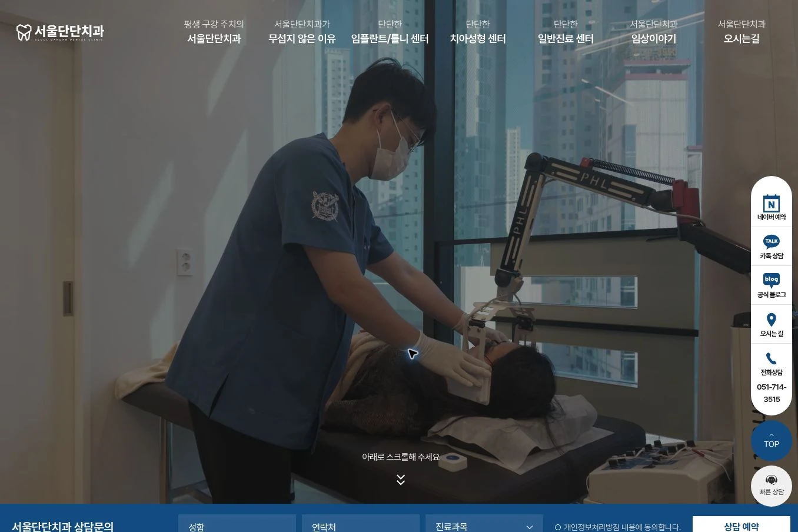Submit with the 상담 예약 button
This screenshot has height=532, width=798.
[742, 524]
